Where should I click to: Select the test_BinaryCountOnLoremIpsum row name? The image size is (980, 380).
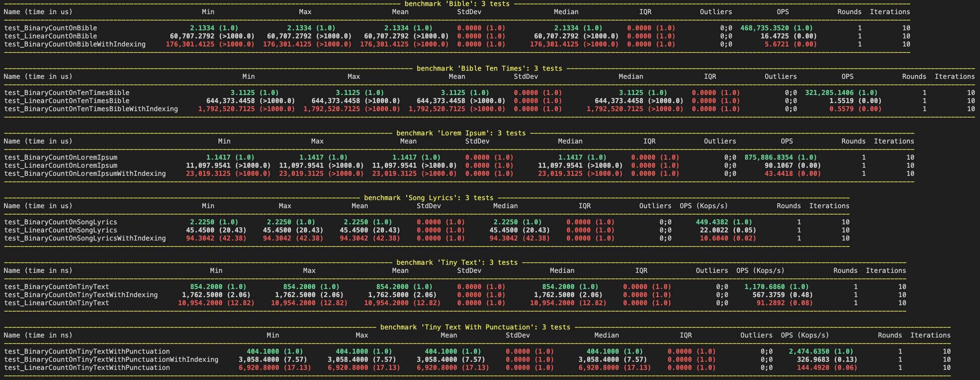pyautogui.click(x=61, y=158)
